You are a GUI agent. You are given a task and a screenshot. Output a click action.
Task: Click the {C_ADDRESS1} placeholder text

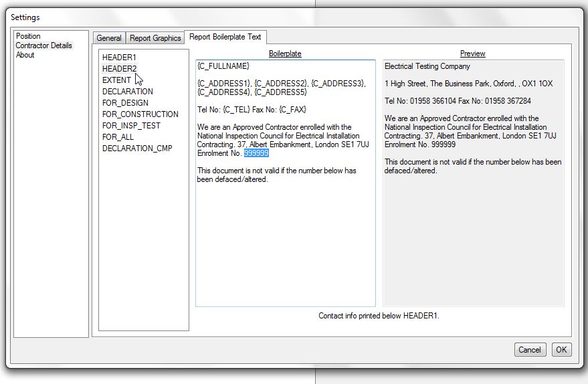pos(225,83)
